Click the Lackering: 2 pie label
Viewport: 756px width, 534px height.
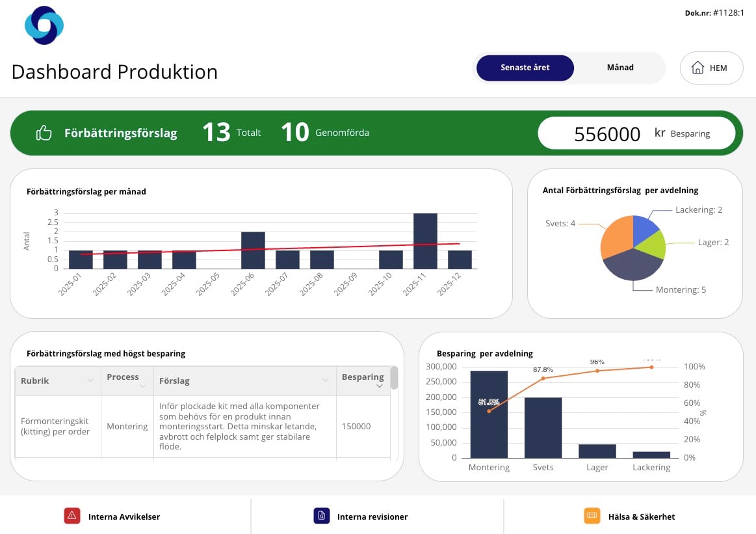[x=699, y=210]
